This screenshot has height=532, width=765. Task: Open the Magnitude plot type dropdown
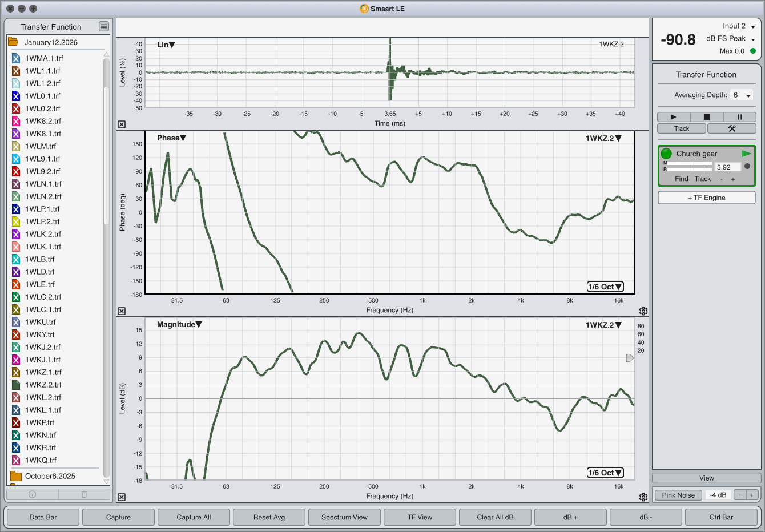[x=179, y=324]
